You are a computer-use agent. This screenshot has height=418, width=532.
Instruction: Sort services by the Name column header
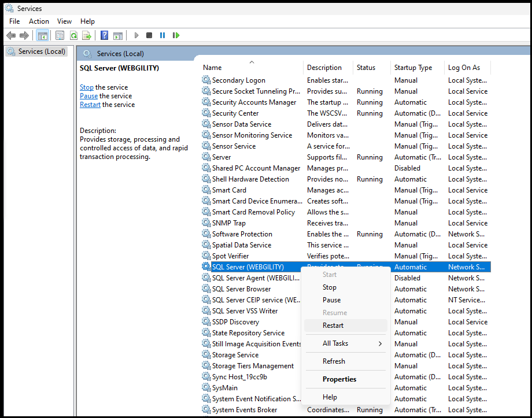212,68
